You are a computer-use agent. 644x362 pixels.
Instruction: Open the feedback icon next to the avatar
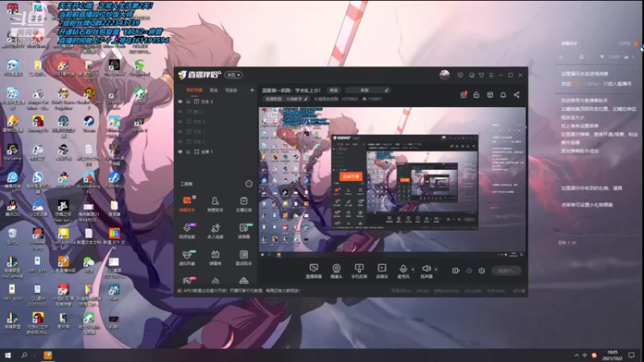[460, 75]
